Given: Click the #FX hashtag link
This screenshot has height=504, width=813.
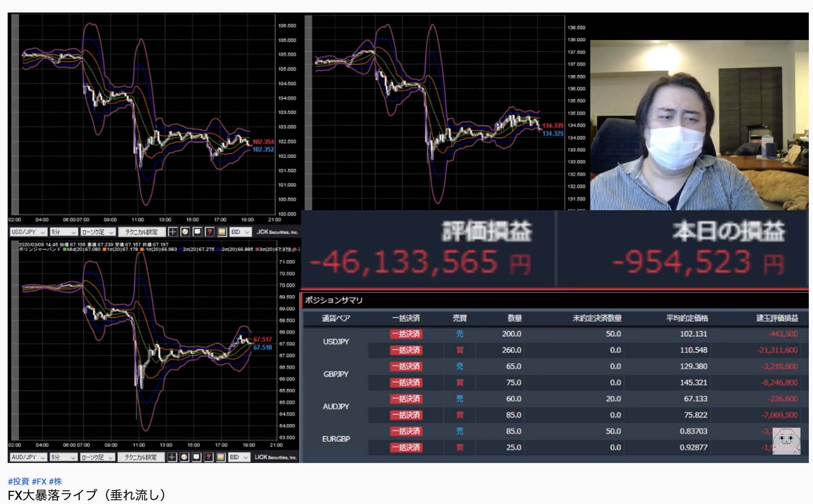Looking at the screenshot, I should coord(39,481).
